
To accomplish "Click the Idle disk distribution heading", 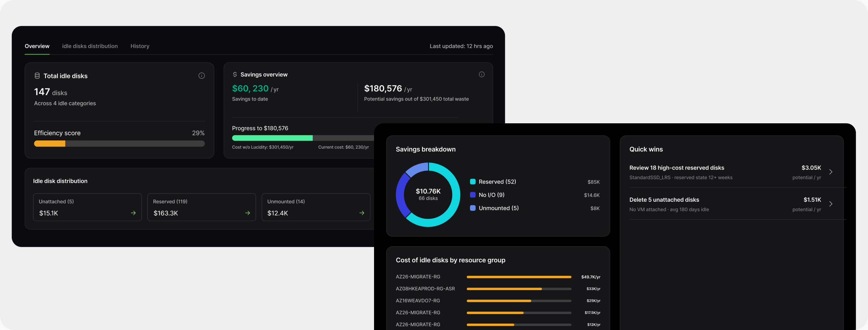I will (x=60, y=181).
